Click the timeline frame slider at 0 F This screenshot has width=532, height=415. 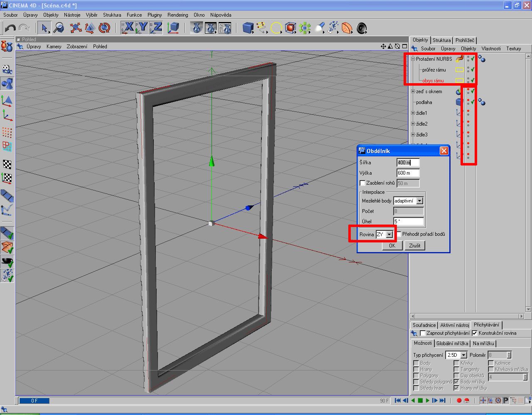(x=34, y=401)
